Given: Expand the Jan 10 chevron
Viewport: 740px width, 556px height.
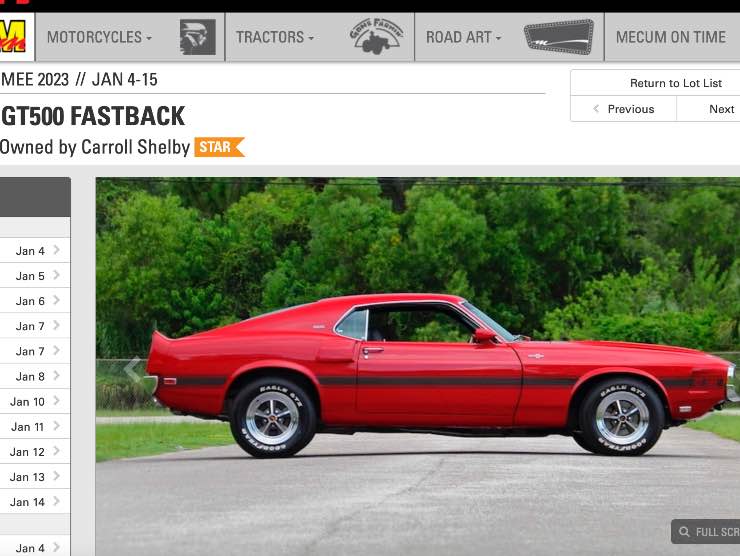Looking at the screenshot, I should 56,401.
